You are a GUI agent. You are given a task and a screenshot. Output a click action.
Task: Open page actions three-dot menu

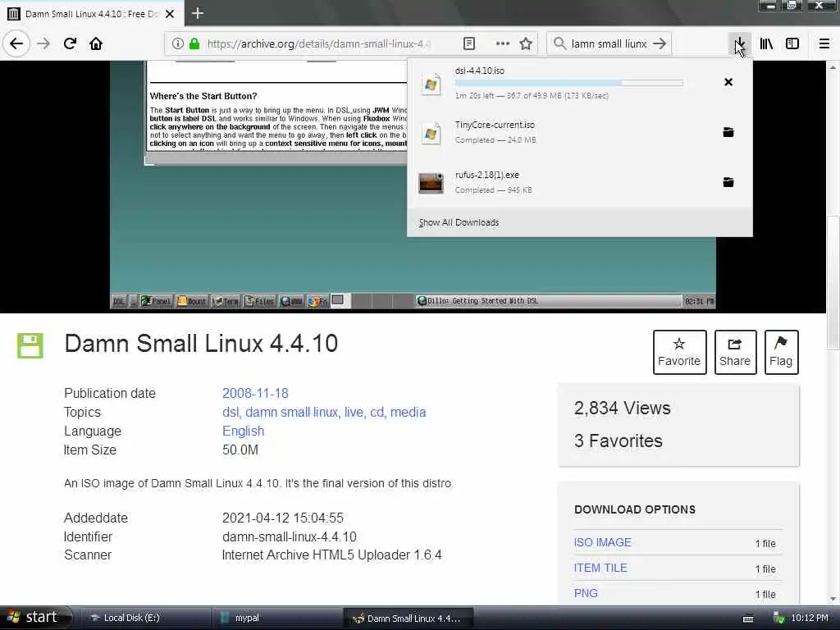pyautogui.click(x=503, y=43)
